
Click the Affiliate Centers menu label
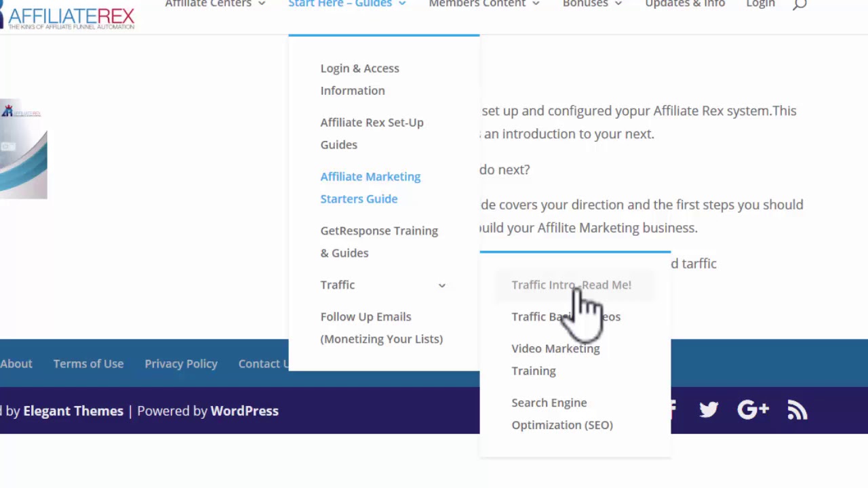click(208, 4)
